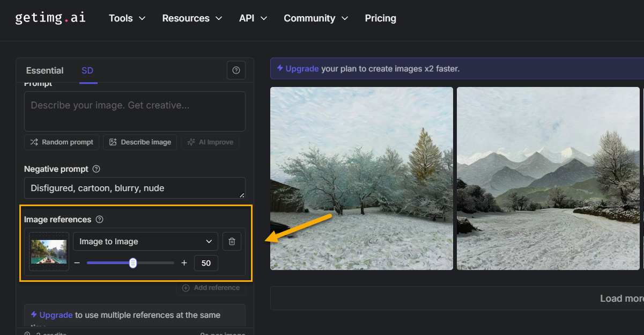
Task: Open the Image to Image dropdown
Action: [145, 241]
